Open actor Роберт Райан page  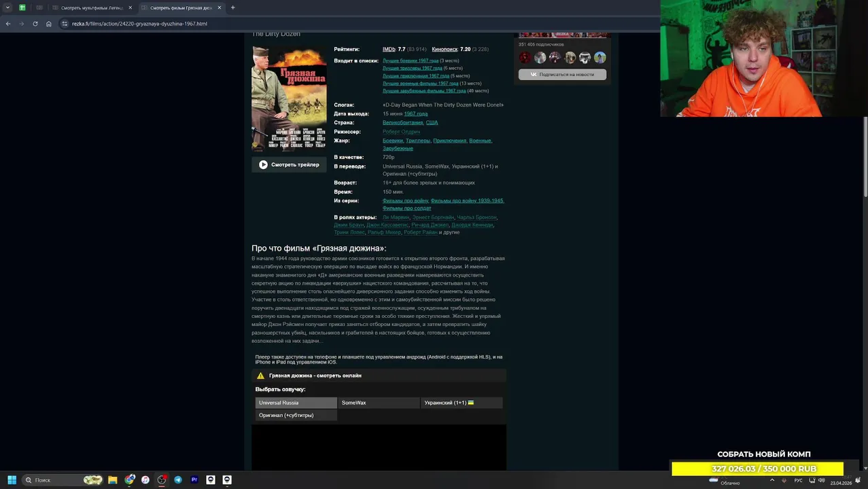(x=421, y=232)
